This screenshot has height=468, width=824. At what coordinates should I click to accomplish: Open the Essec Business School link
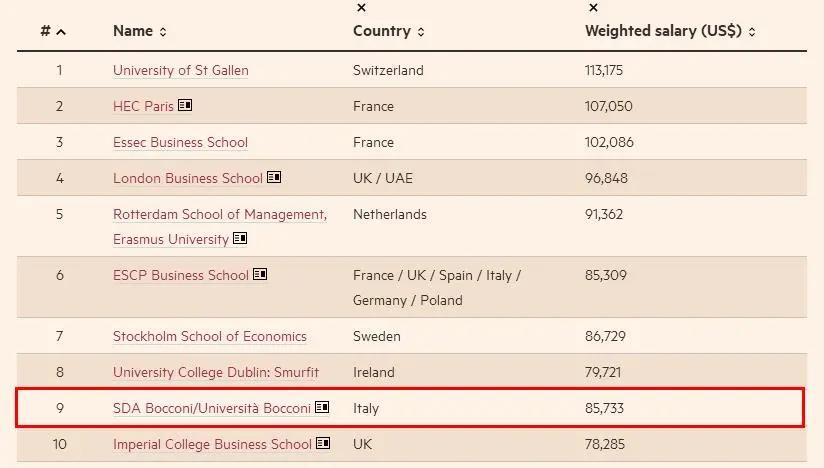[x=180, y=142]
